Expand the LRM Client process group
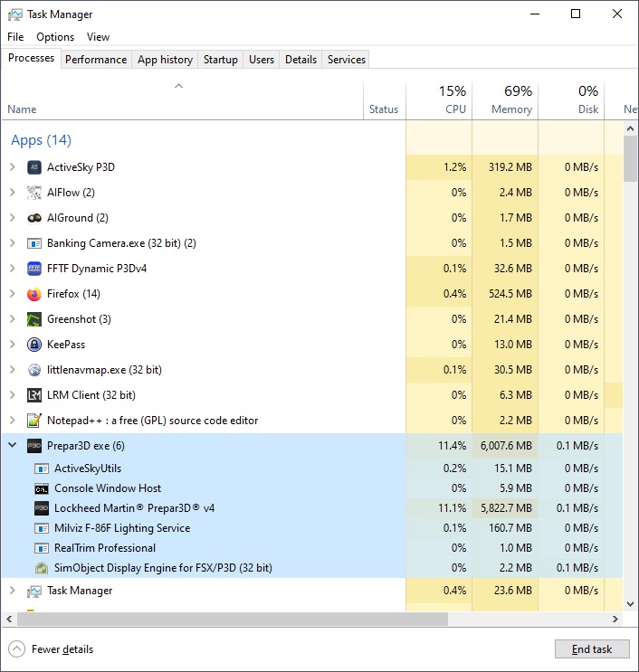 click(x=13, y=394)
